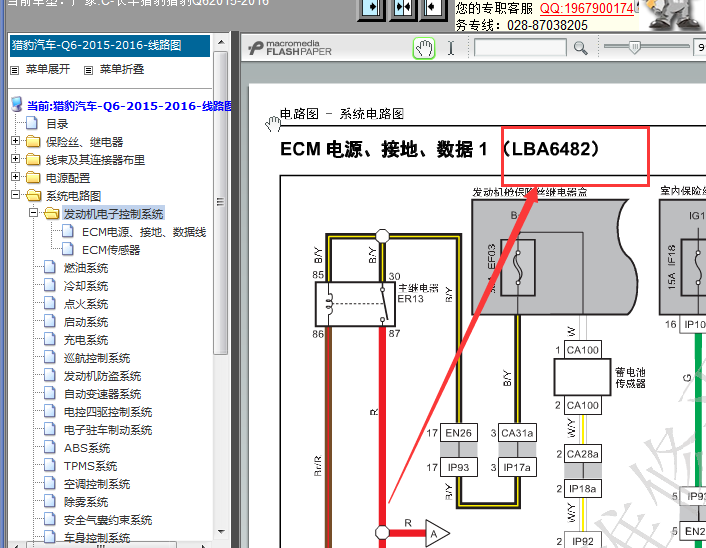Click the page icon for ABS系统
Screen dimensions: 706x548
pyautogui.click(x=50, y=447)
